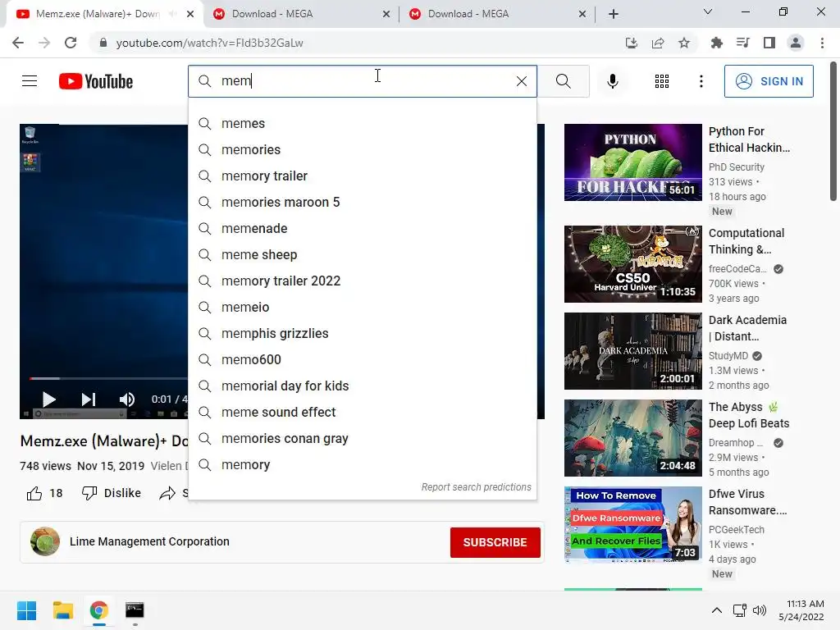Clear the search box with the X
The height and width of the screenshot is (630, 840).
pos(521,81)
